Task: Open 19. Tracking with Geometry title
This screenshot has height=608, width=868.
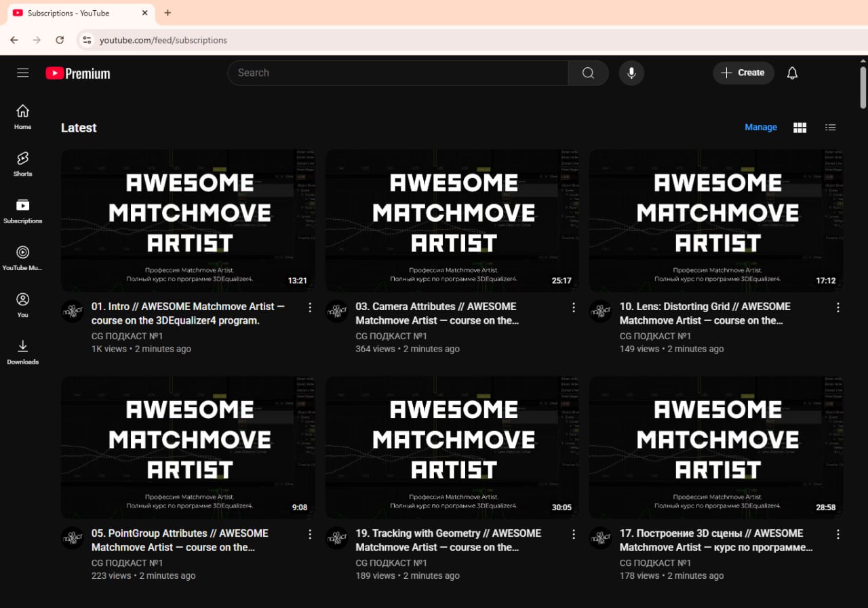Action: coord(448,540)
